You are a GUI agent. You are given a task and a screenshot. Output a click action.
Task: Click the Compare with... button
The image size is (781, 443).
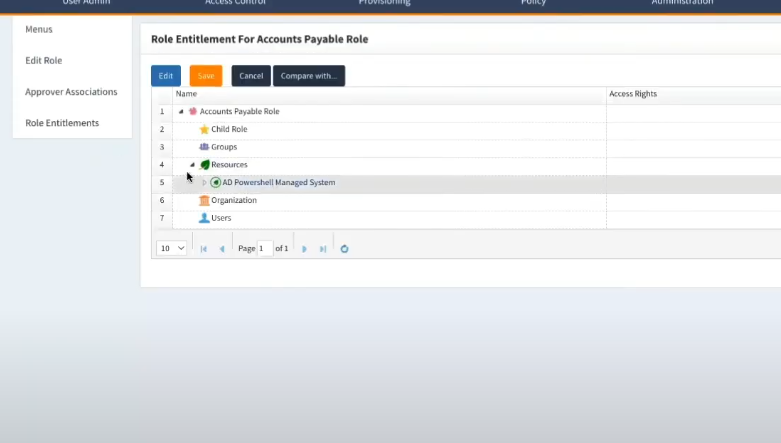point(309,76)
